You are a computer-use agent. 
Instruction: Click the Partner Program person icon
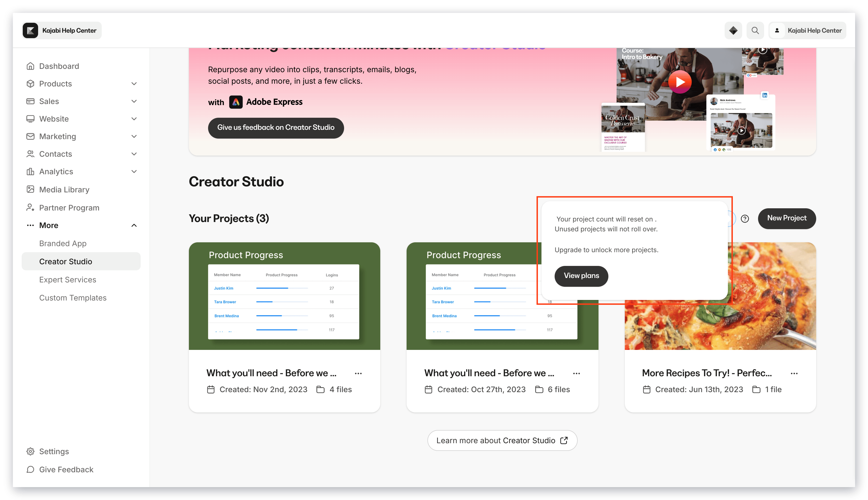(x=30, y=207)
